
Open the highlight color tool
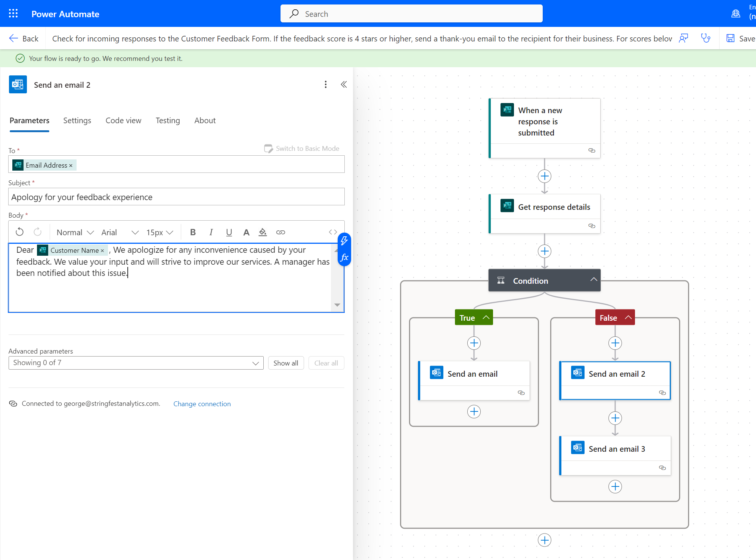click(263, 232)
